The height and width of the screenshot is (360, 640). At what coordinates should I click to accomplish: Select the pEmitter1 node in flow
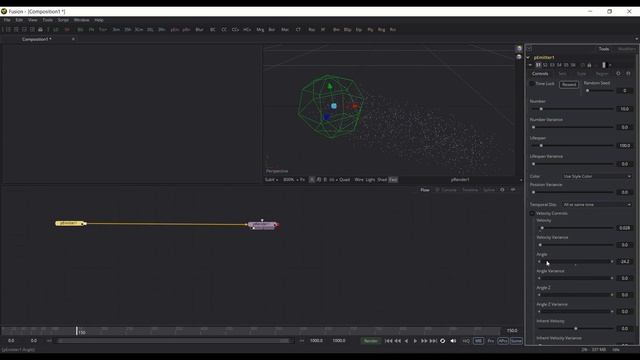click(x=69, y=223)
